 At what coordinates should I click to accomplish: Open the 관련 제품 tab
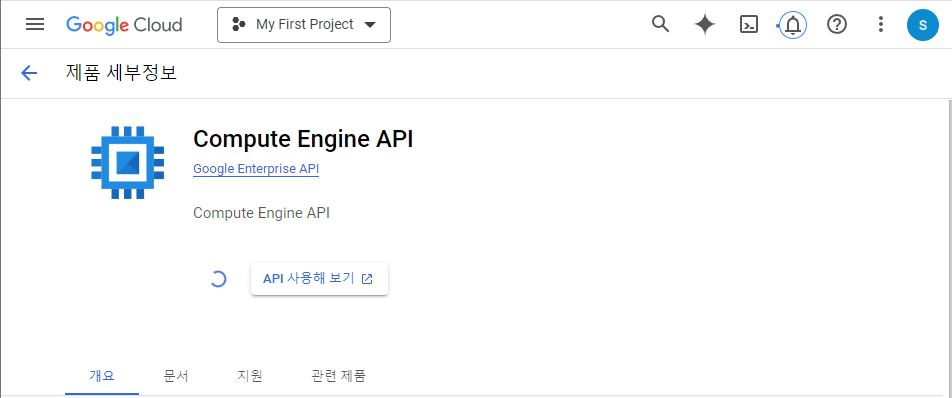[338, 376]
